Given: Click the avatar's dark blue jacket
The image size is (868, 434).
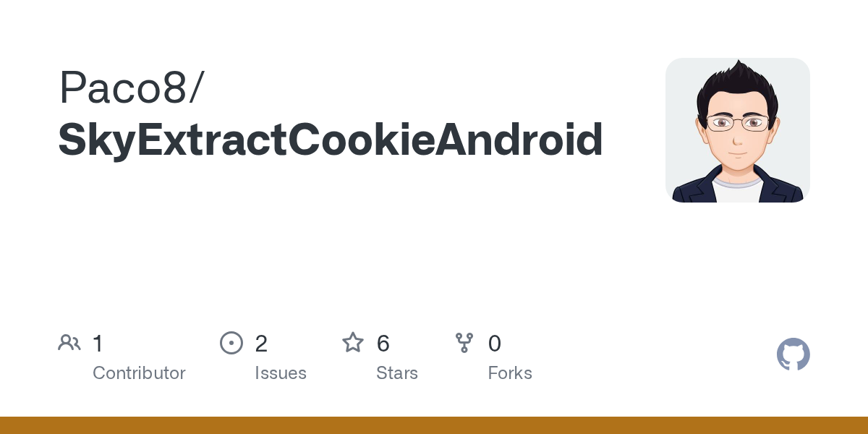Looking at the screenshot, I should coord(738,187).
